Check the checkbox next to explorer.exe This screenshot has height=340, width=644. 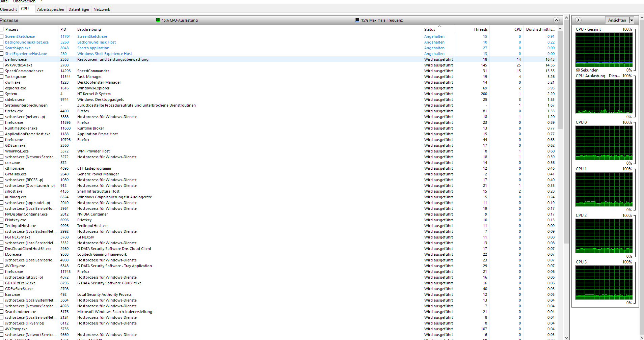[x=2, y=88]
